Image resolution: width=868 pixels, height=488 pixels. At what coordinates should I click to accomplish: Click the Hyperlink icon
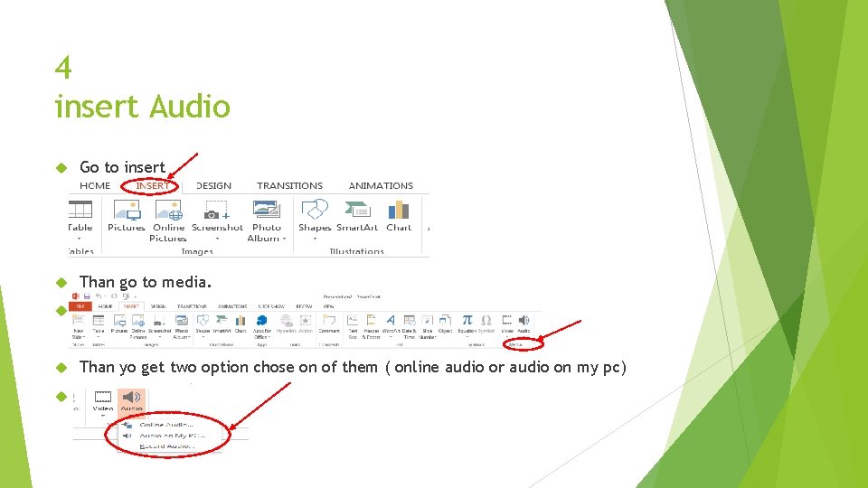(x=287, y=320)
